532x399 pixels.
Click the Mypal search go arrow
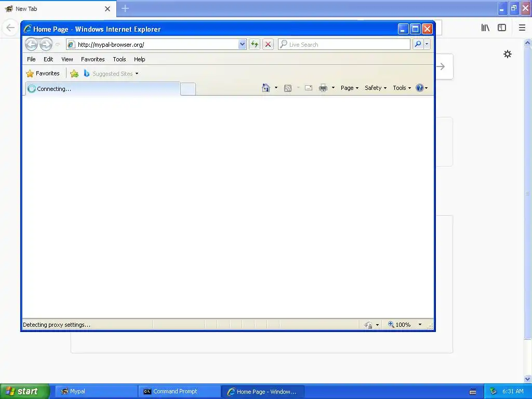point(441,66)
